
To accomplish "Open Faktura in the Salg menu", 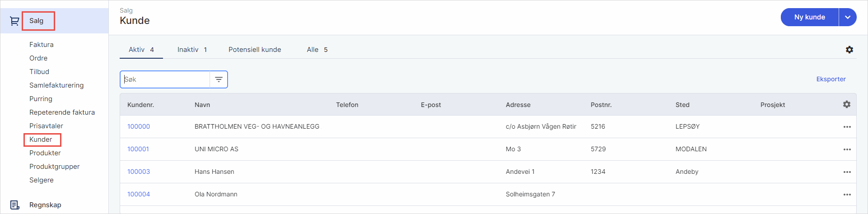I will click(x=42, y=45).
